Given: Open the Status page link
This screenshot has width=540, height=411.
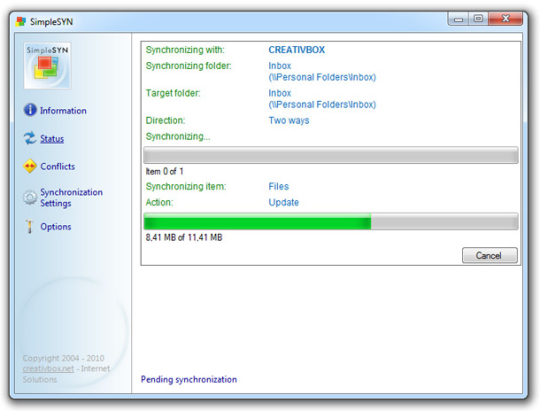Looking at the screenshot, I should click(x=52, y=139).
